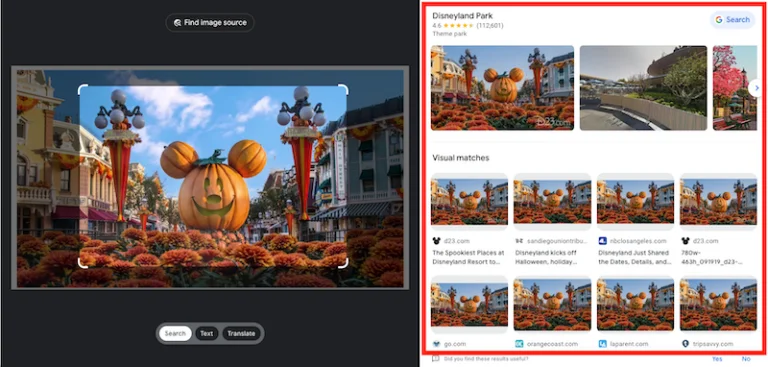Click the sandiegouniontribune site name
The width and height of the screenshot is (768, 367).
click(x=556, y=241)
